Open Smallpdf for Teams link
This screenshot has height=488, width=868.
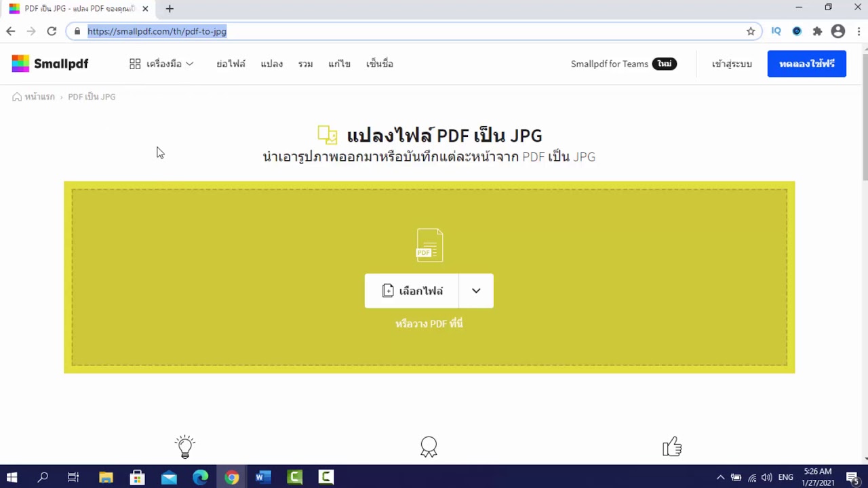623,64
